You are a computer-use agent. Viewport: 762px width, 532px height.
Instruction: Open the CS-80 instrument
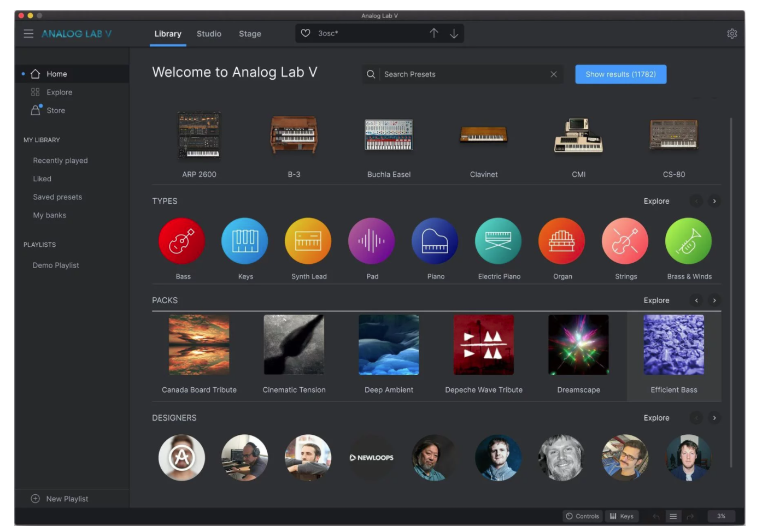click(x=674, y=135)
